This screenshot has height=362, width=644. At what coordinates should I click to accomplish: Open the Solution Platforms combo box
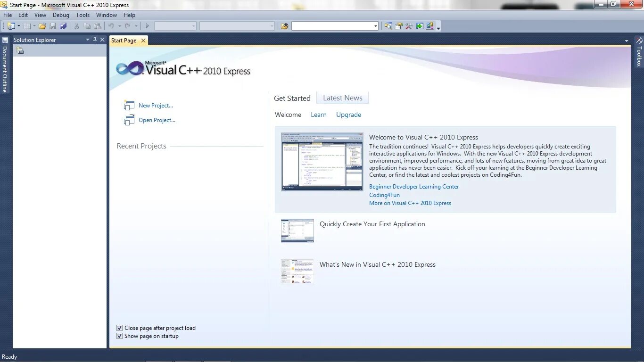[x=237, y=26]
